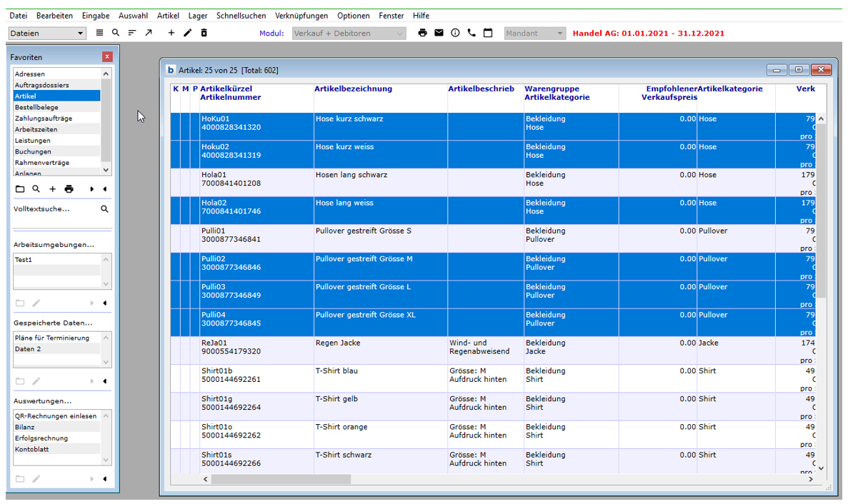
Task: Click the pencil edit icon in top toolbar
Action: [187, 33]
